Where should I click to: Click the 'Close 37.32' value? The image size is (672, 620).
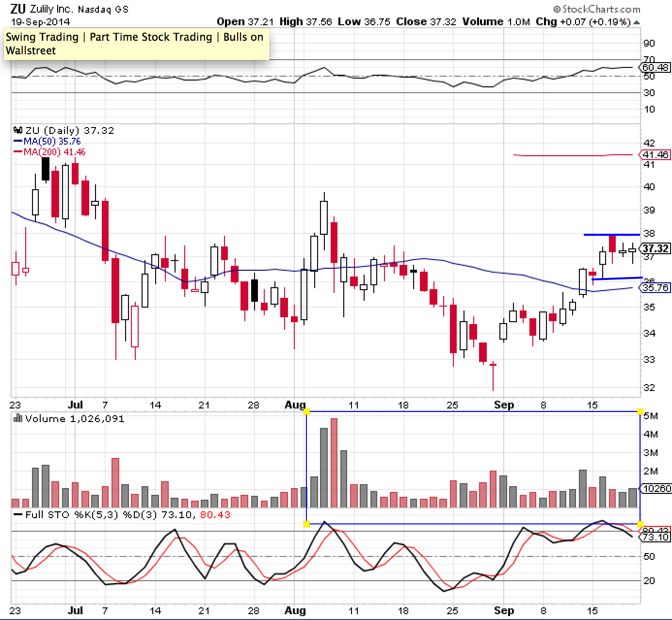click(x=426, y=22)
